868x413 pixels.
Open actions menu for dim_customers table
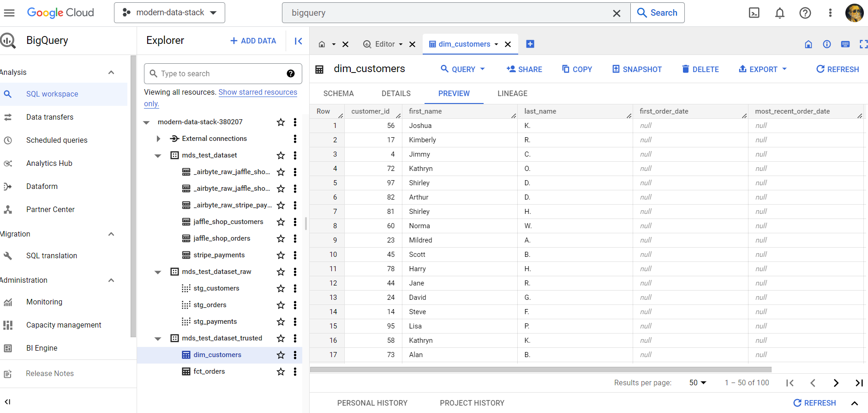pyautogui.click(x=295, y=355)
